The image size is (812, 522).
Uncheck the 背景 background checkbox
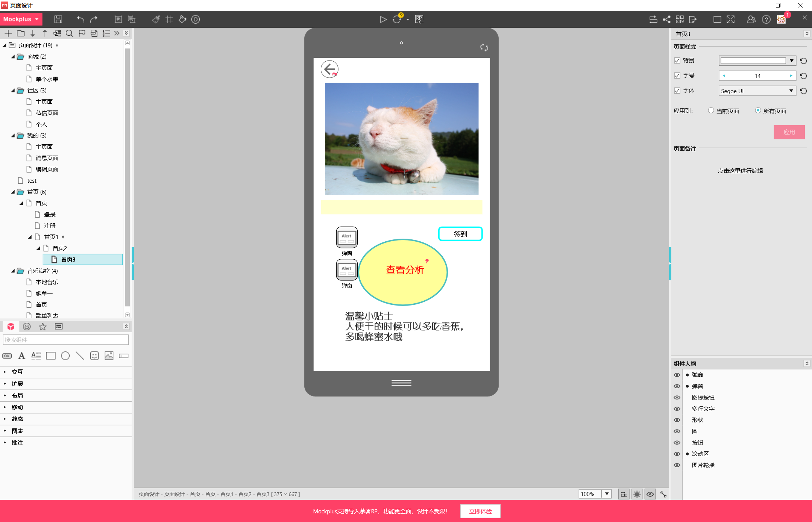click(x=677, y=61)
